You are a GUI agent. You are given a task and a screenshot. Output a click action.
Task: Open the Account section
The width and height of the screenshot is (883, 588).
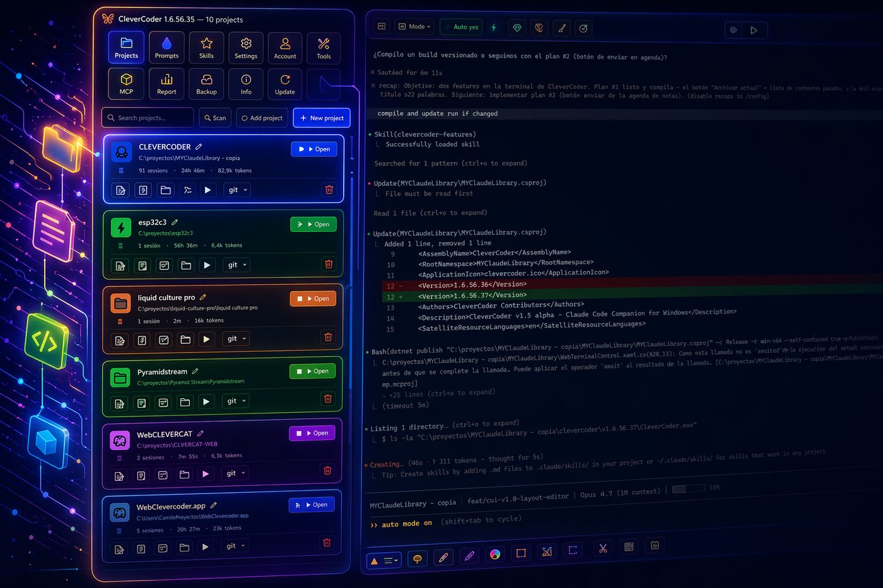pos(285,48)
